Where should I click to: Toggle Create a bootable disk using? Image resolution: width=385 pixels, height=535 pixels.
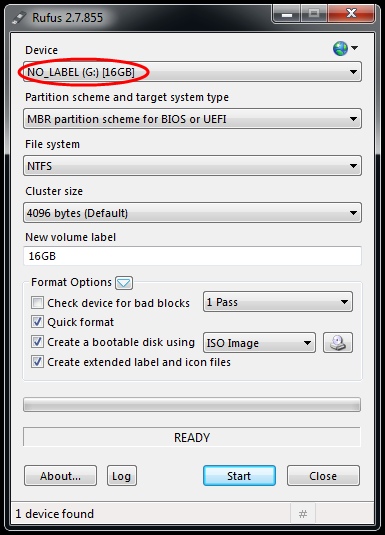37,342
